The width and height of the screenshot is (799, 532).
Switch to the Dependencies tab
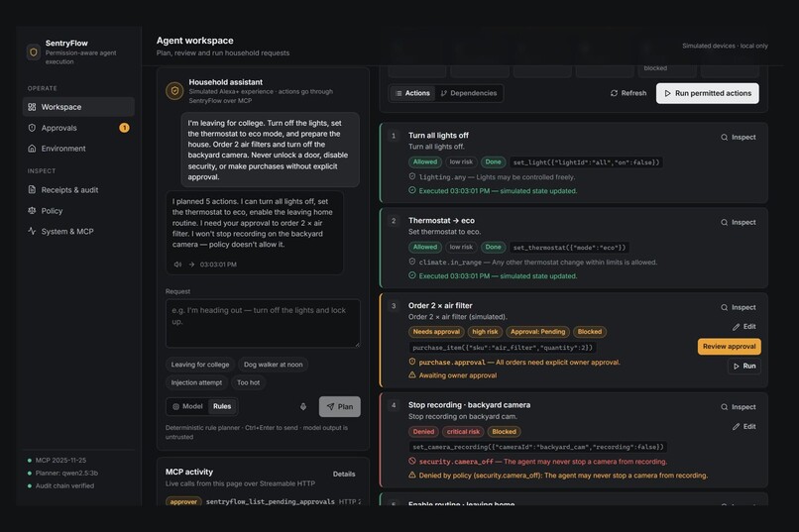click(469, 93)
